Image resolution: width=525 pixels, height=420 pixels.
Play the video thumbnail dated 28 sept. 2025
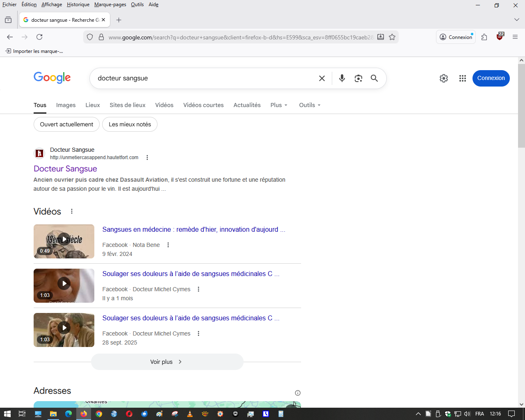click(x=64, y=330)
